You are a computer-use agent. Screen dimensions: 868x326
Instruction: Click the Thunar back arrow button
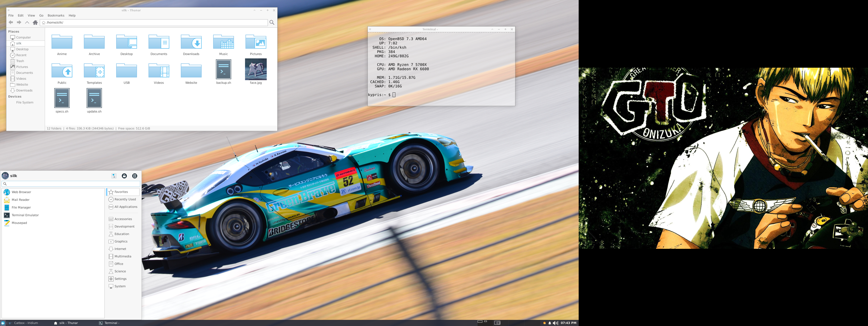pos(11,22)
